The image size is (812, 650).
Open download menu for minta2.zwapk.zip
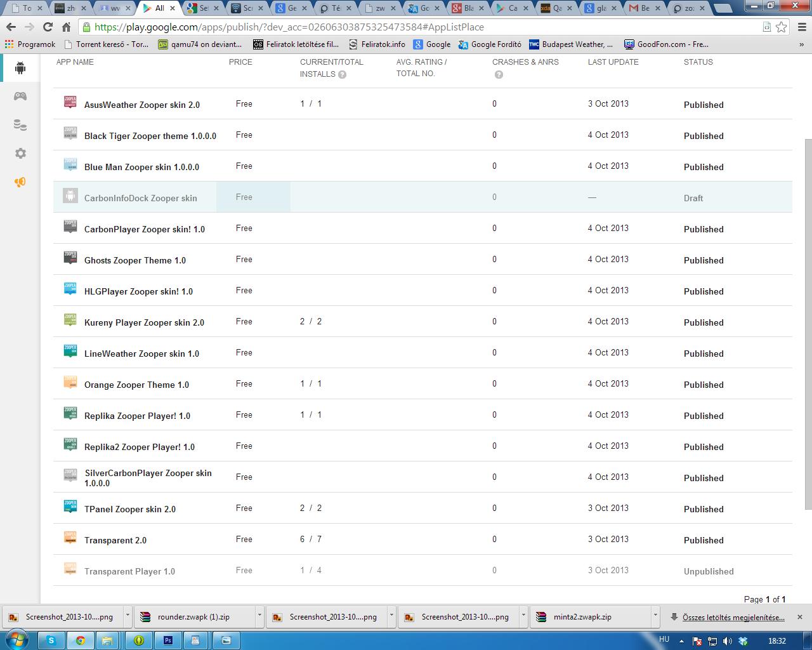(655, 616)
